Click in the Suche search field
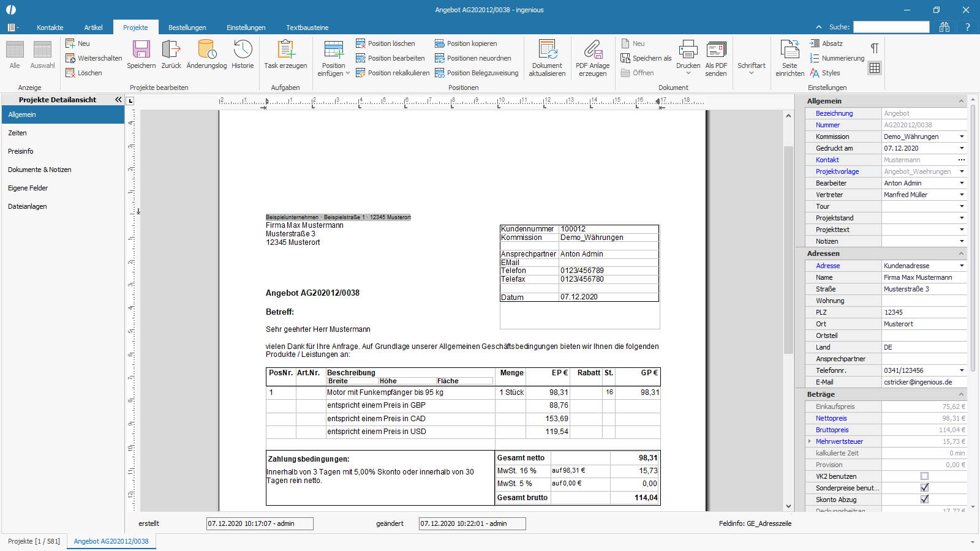The width and height of the screenshot is (980, 551). coord(891,27)
